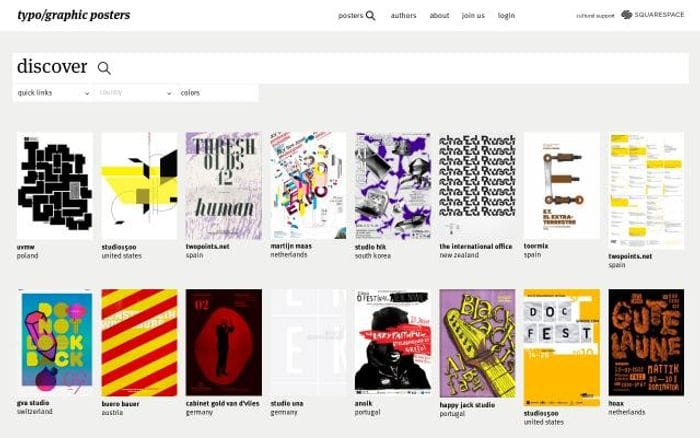
Task: Open the red and yellow striped poster
Action: pyautogui.click(x=139, y=342)
